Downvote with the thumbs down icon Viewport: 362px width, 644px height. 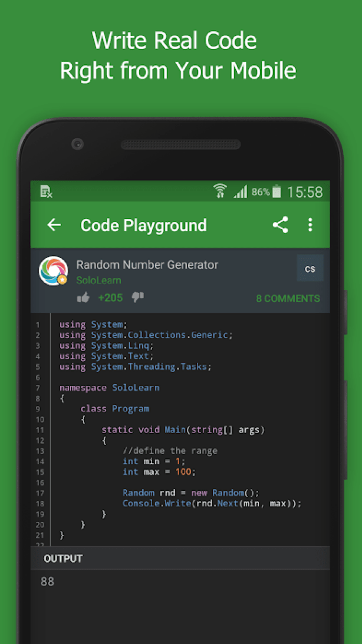137,298
